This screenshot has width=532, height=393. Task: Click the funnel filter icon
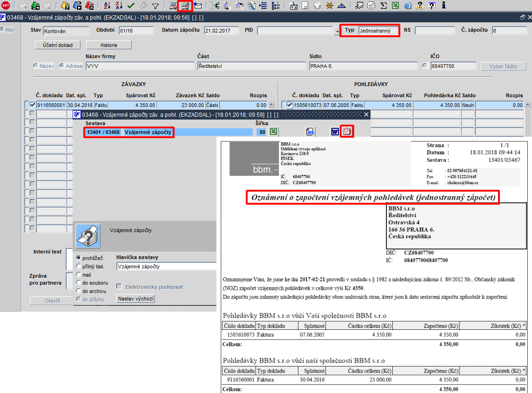tap(155, 6)
